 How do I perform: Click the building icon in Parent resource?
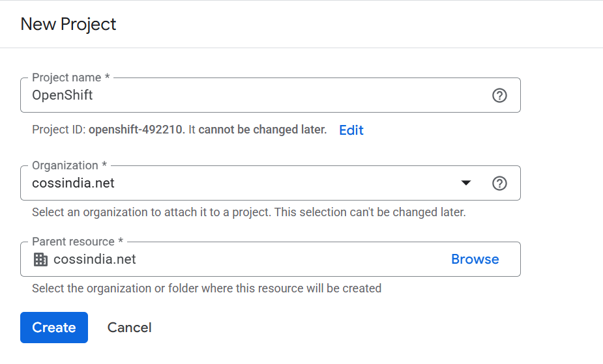[40, 260]
